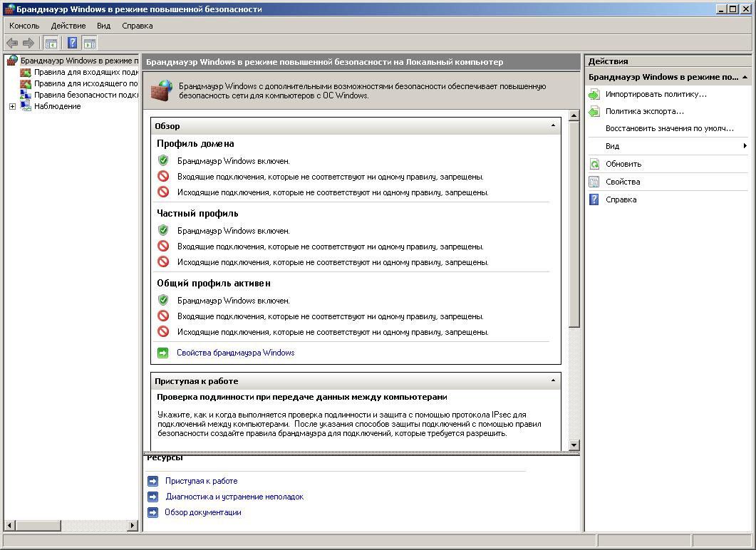Select Правила безопасности подключения tree item
This screenshot has width=756, height=550.
click(x=86, y=95)
